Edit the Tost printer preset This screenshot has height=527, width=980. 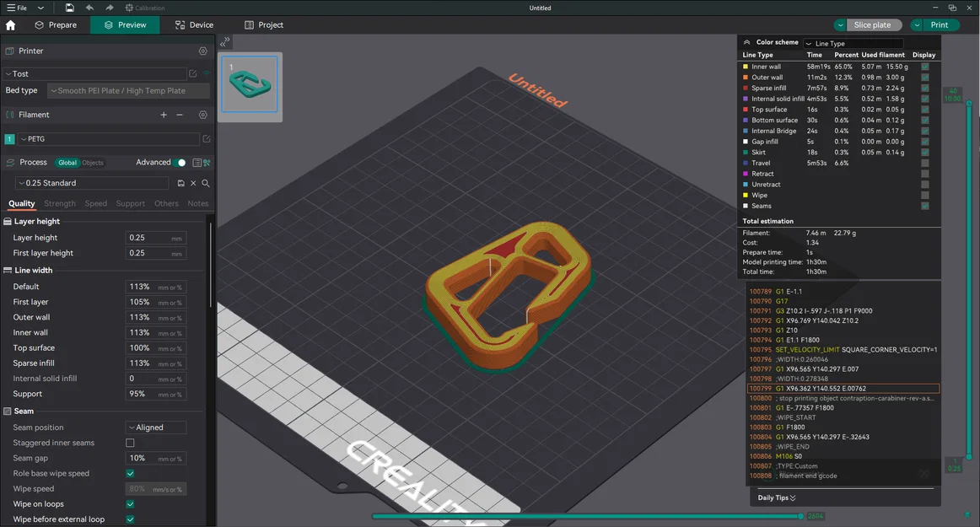193,73
